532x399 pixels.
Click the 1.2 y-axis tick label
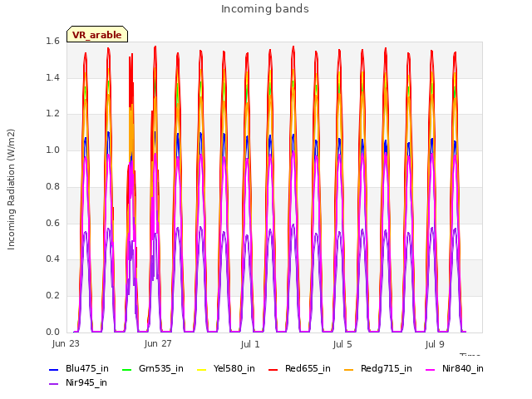[x=52, y=114]
